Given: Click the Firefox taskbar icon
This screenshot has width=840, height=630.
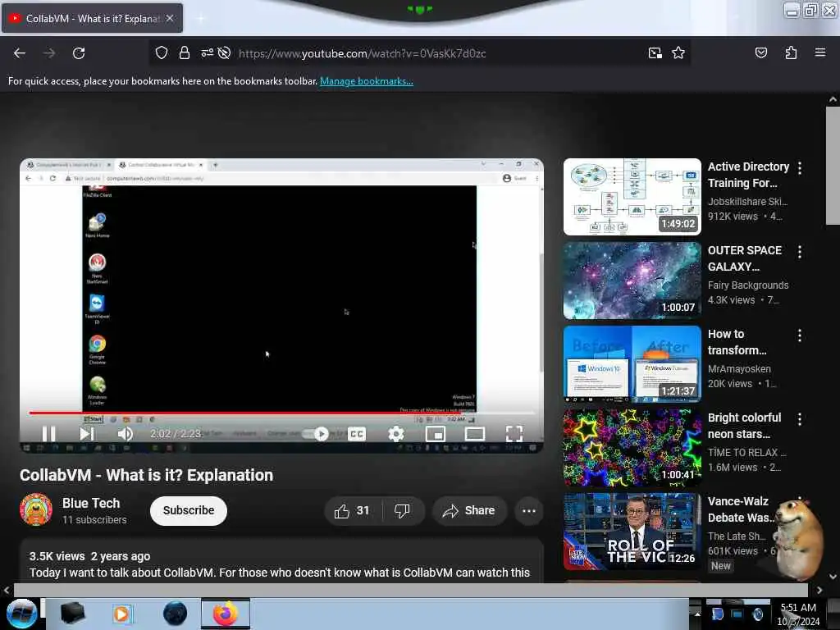Looking at the screenshot, I should (225, 614).
